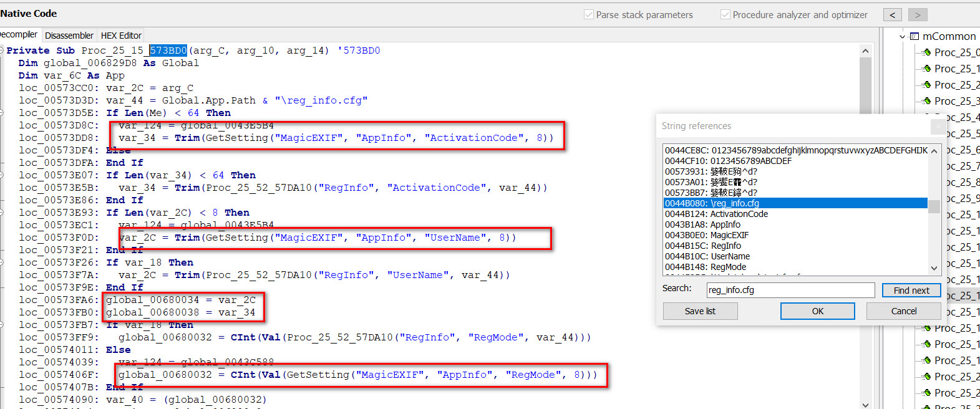Switch to the Disassembler tab
This screenshot has height=409, width=980.
[69, 36]
